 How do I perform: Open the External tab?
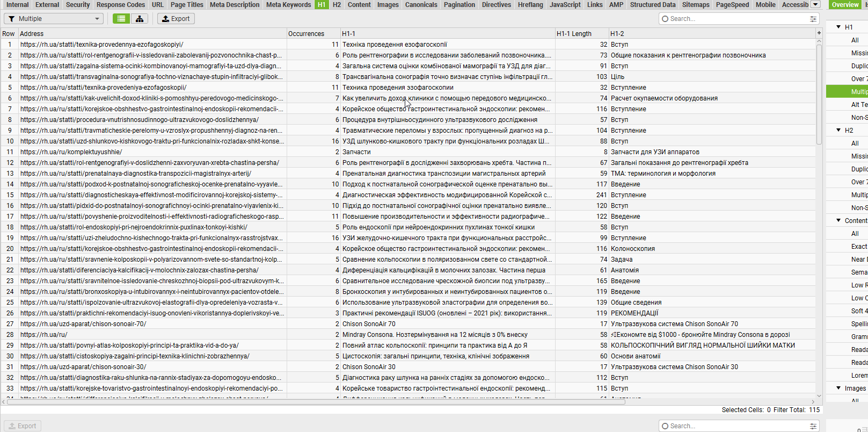pyautogui.click(x=47, y=4)
